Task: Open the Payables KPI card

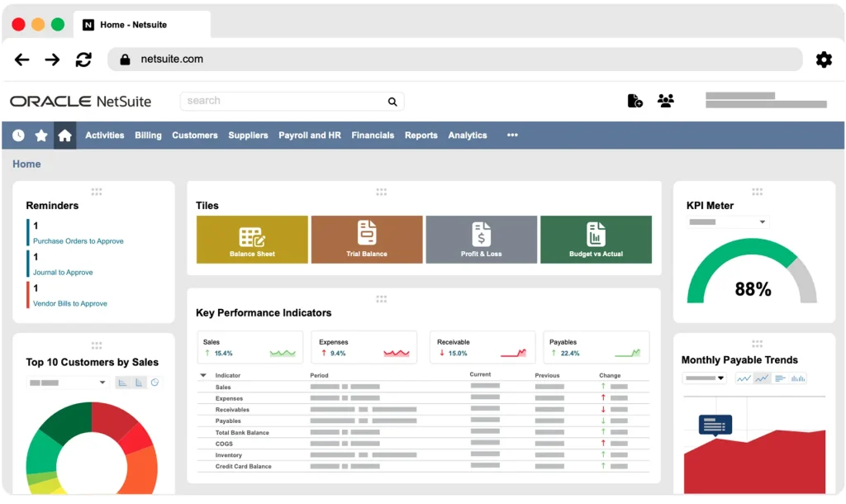Action: click(596, 348)
